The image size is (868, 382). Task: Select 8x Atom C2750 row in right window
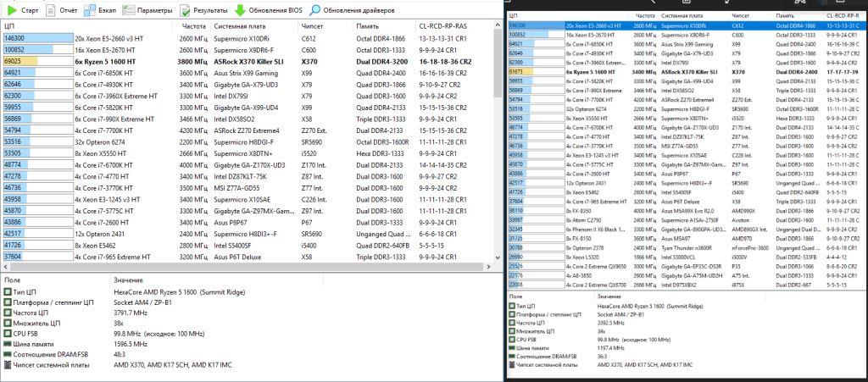(x=687, y=219)
